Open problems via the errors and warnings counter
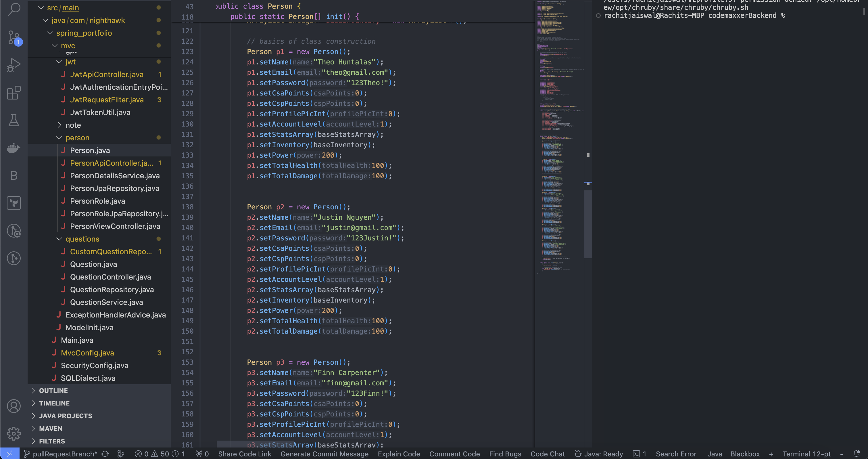The image size is (868, 459). pyautogui.click(x=160, y=454)
